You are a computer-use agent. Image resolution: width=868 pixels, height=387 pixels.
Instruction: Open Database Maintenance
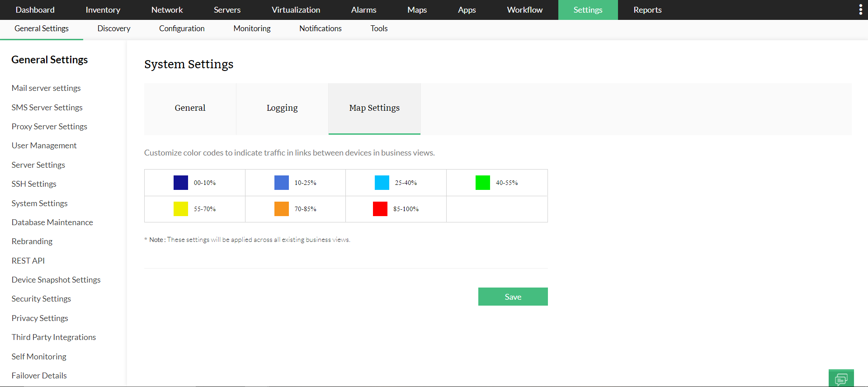coord(52,222)
